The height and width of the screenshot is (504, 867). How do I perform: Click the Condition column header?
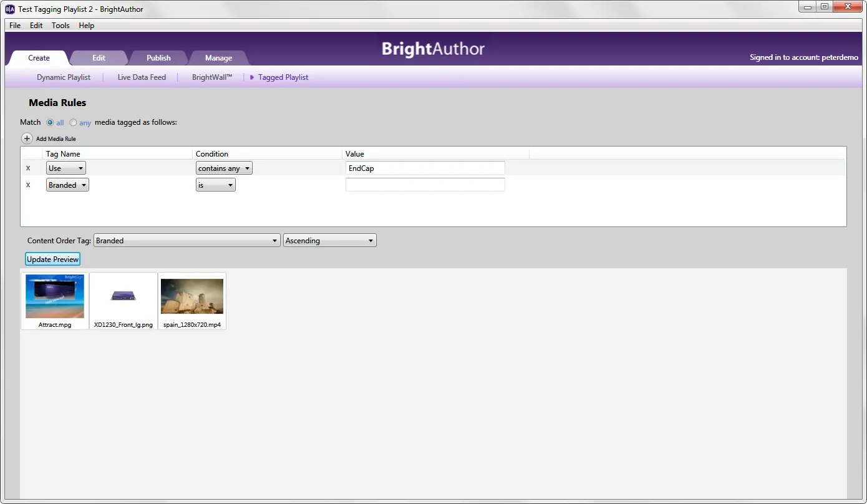(212, 154)
